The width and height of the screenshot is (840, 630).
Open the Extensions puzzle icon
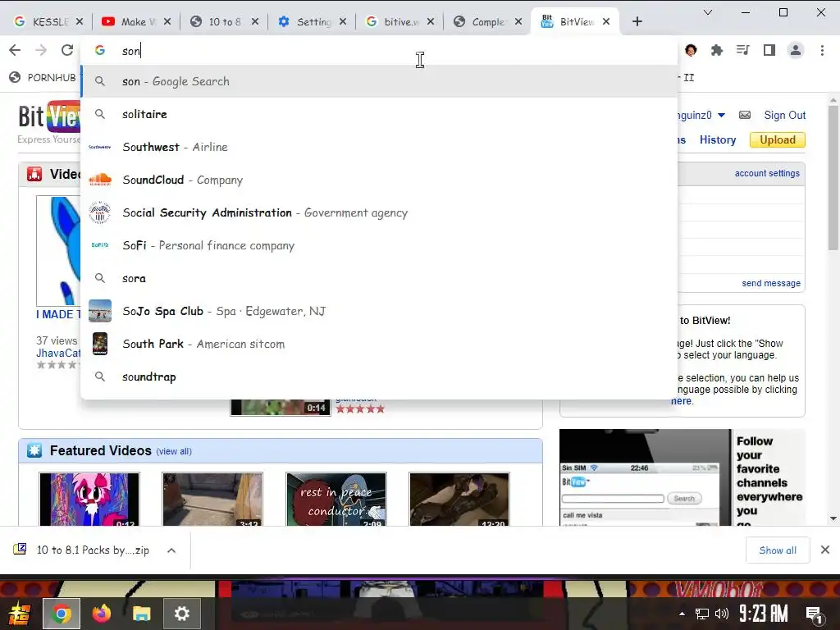click(716, 50)
